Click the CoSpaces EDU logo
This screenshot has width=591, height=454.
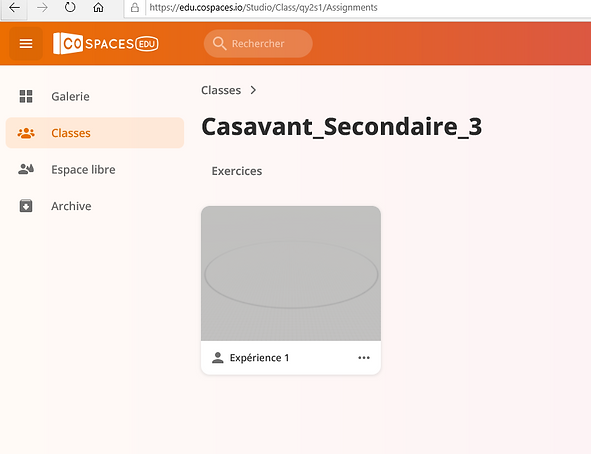(106, 44)
